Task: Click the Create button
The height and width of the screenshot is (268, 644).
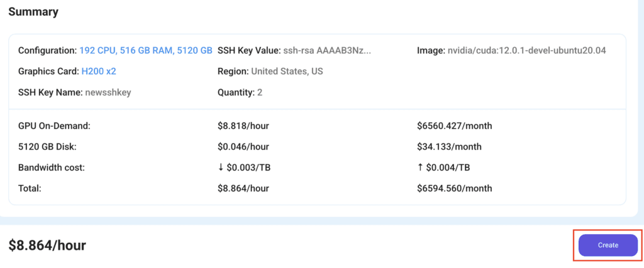Action: tap(608, 245)
